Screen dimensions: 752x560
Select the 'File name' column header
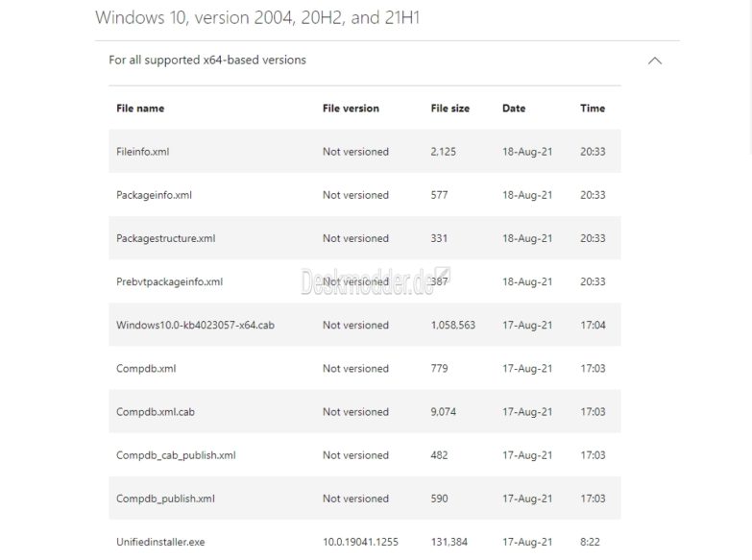point(140,109)
